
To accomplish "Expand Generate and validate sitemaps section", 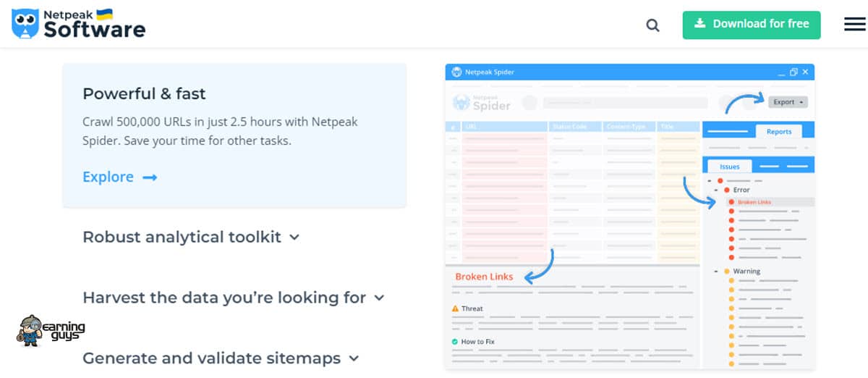I will tap(221, 358).
